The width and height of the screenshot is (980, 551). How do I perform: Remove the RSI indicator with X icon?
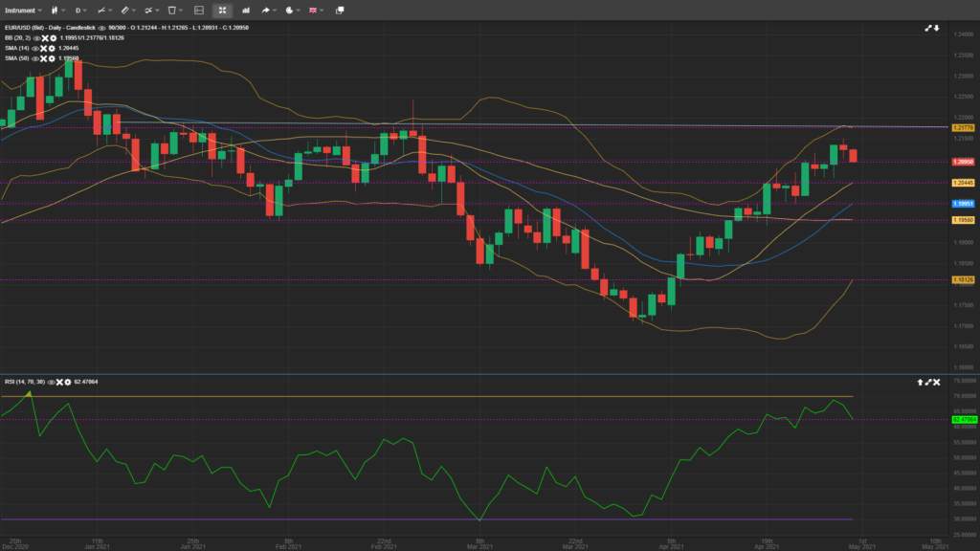click(x=59, y=382)
